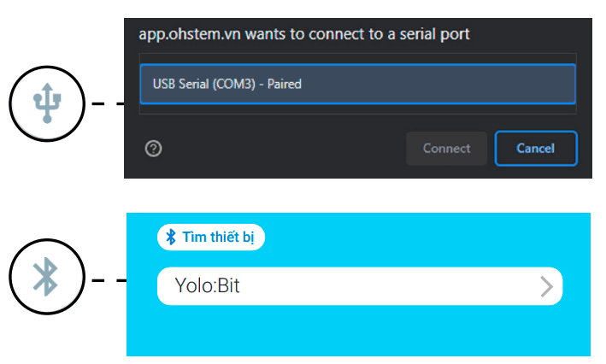Image resolution: width=606 pixels, height=364 pixels.
Task: Click the empty space in the port list box
Action: [357, 109]
